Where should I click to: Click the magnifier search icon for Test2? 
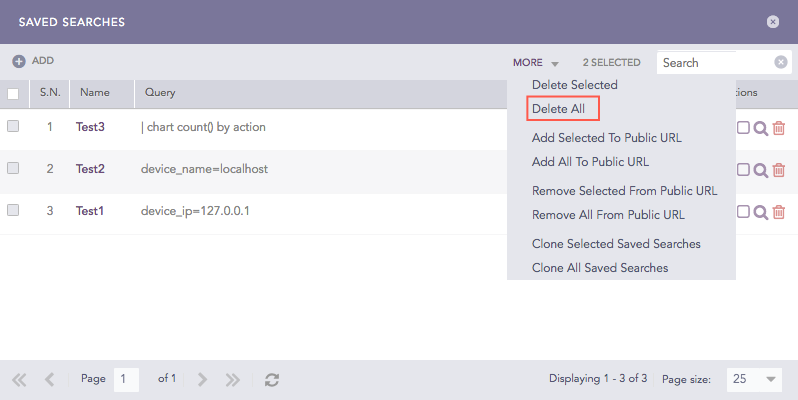tap(761, 170)
